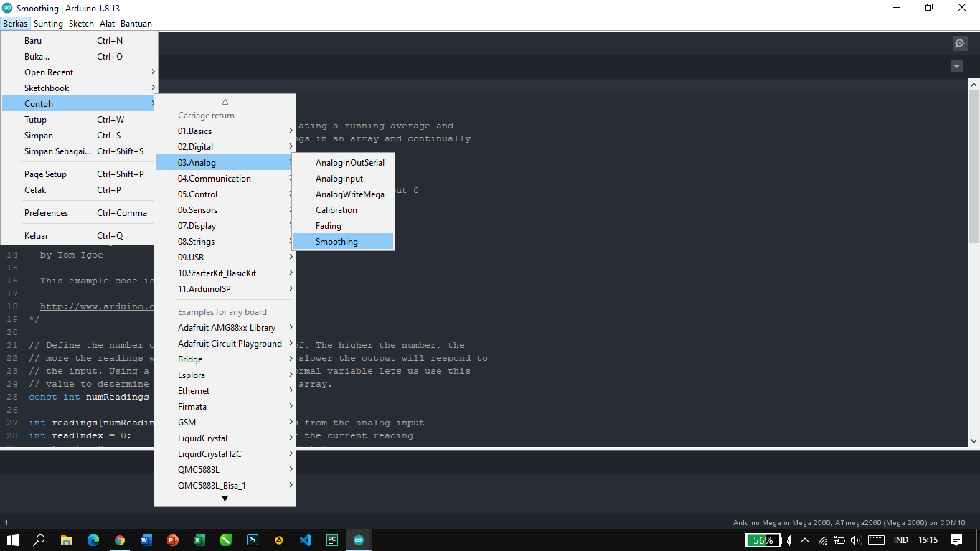Open the Sketch menu
Screen dimensions: 980x551
(81, 23)
